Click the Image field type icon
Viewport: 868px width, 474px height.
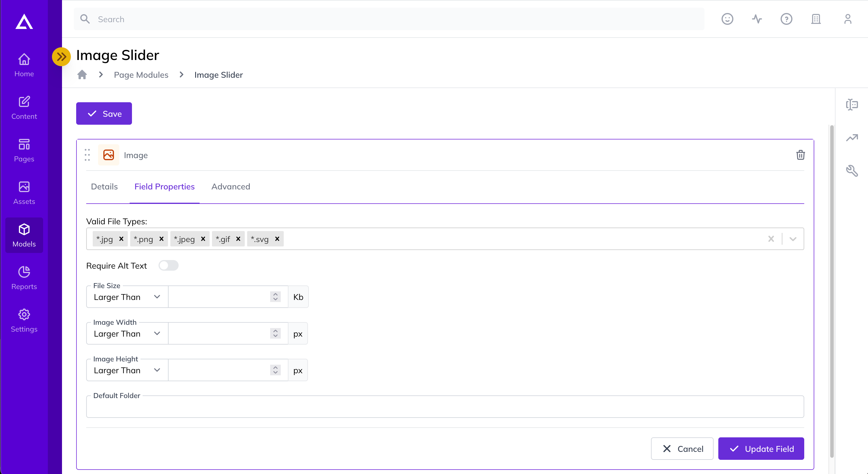click(x=109, y=155)
